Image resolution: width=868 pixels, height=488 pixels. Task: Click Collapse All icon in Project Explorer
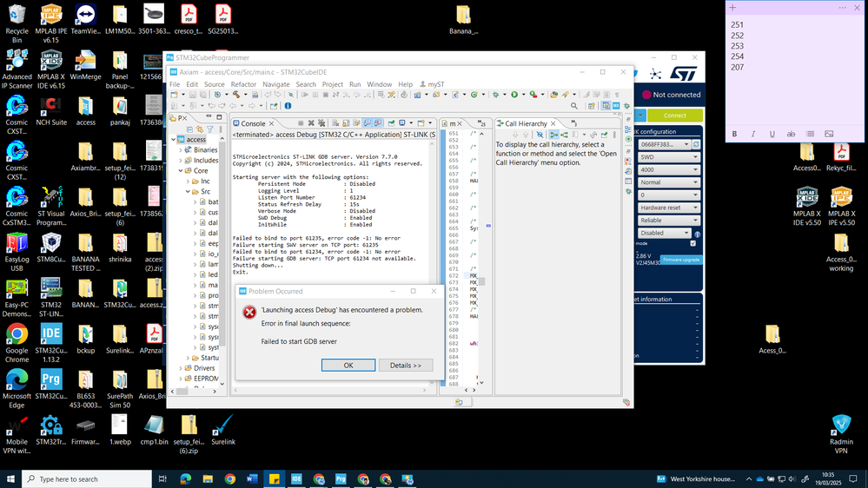coord(189,129)
